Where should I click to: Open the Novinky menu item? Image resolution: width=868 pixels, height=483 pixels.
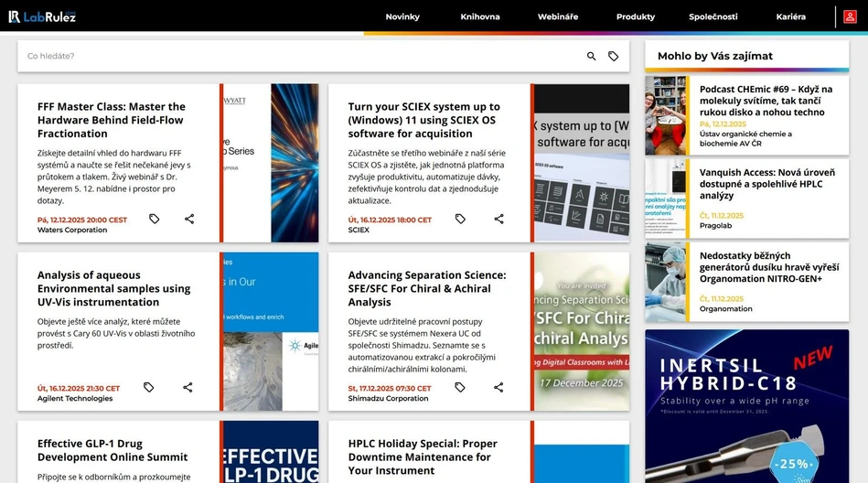(x=402, y=16)
